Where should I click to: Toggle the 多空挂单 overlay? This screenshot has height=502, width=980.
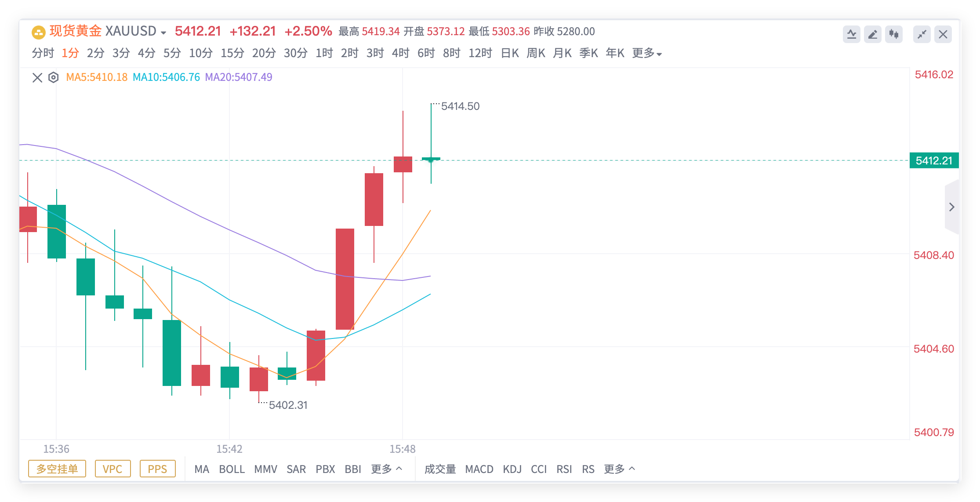[x=57, y=469]
